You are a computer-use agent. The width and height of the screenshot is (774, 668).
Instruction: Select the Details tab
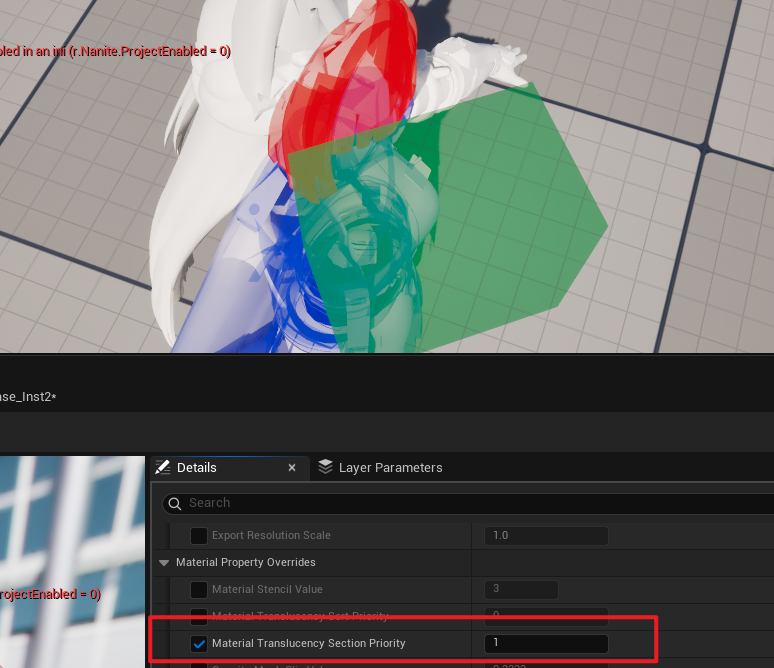[x=197, y=467]
